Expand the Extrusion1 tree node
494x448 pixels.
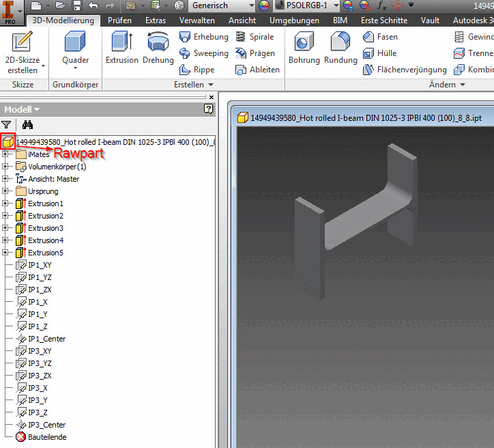coord(5,204)
